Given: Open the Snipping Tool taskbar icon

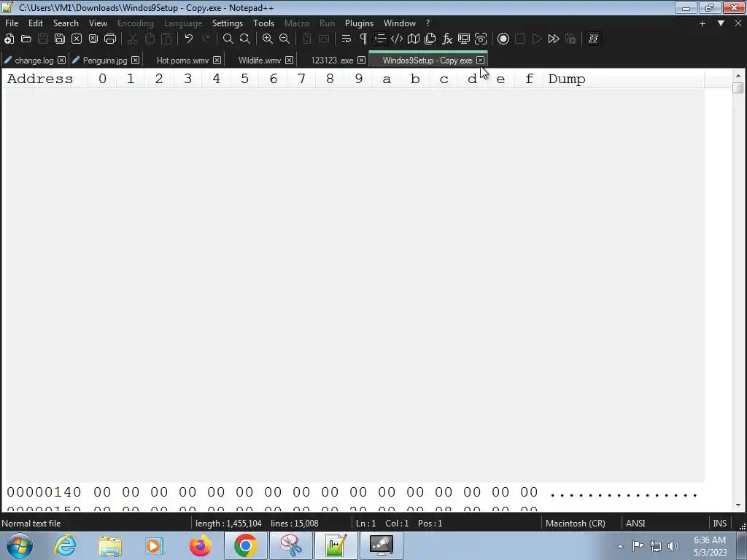Looking at the screenshot, I should point(290,545).
